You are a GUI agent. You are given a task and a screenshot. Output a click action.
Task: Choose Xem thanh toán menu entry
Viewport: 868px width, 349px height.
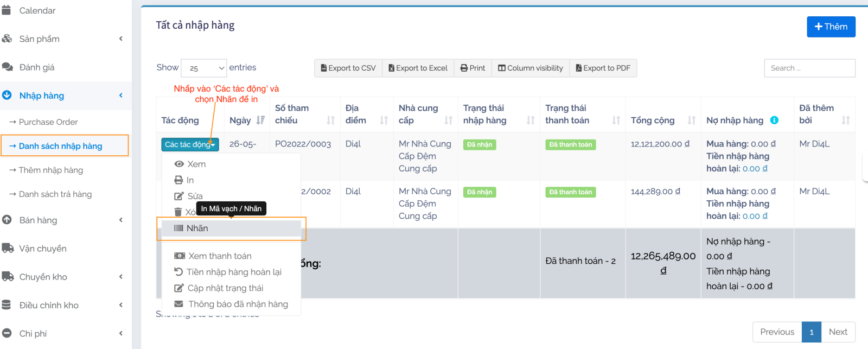pyautogui.click(x=219, y=256)
